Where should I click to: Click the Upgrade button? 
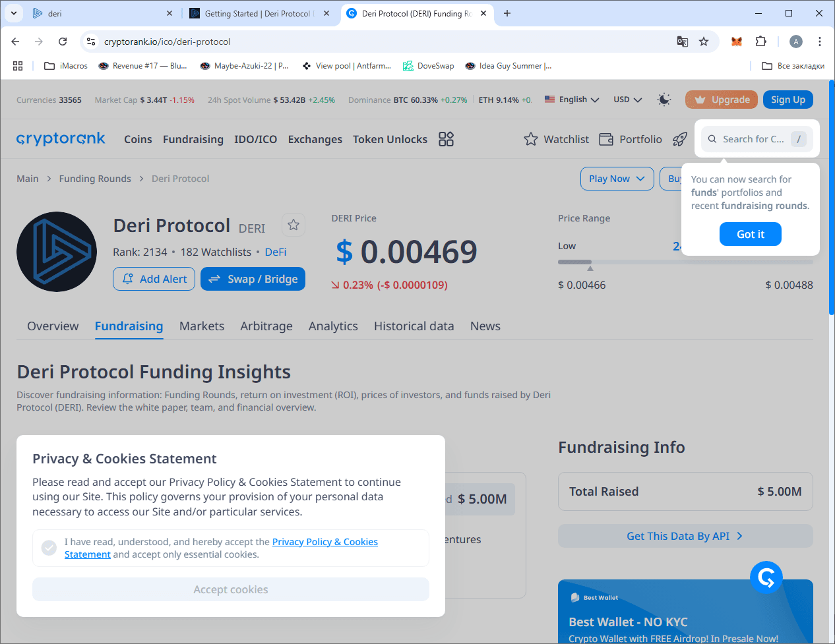click(722, 100)
